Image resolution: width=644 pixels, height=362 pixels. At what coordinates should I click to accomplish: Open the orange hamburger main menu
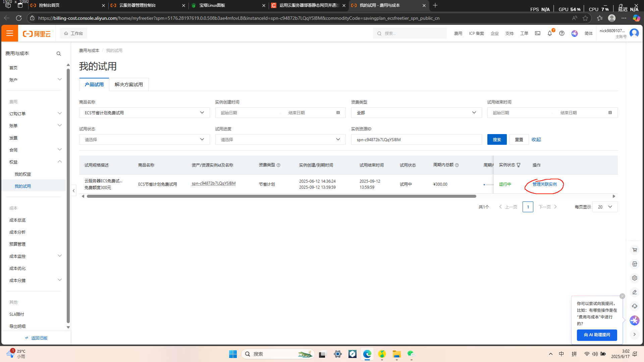(9, 33)
